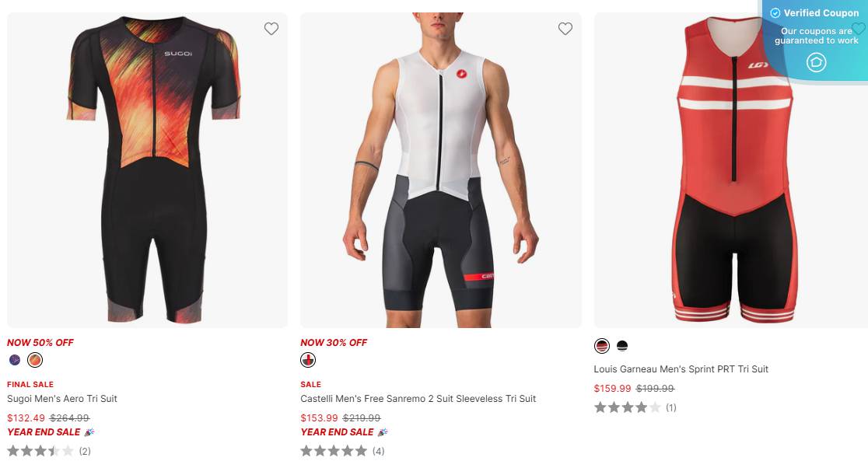Viewport: 868px width, 475px height.
Task: Click the home badge icon in the coupon banner
Action: point(816,62)
